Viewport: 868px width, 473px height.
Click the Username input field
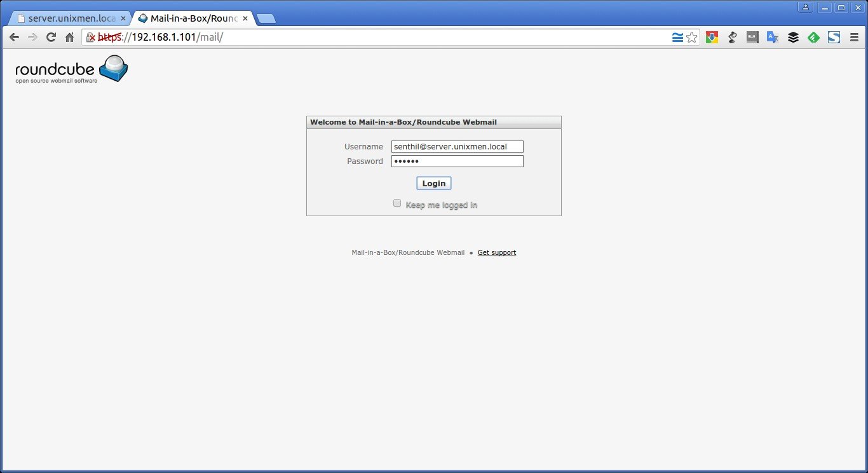tap(458, 147)
